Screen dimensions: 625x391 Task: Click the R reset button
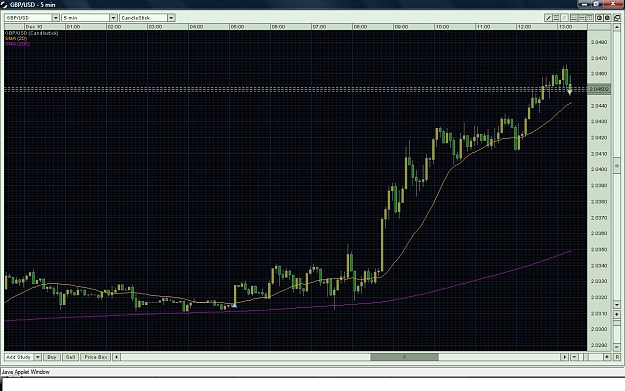(617, 357)
